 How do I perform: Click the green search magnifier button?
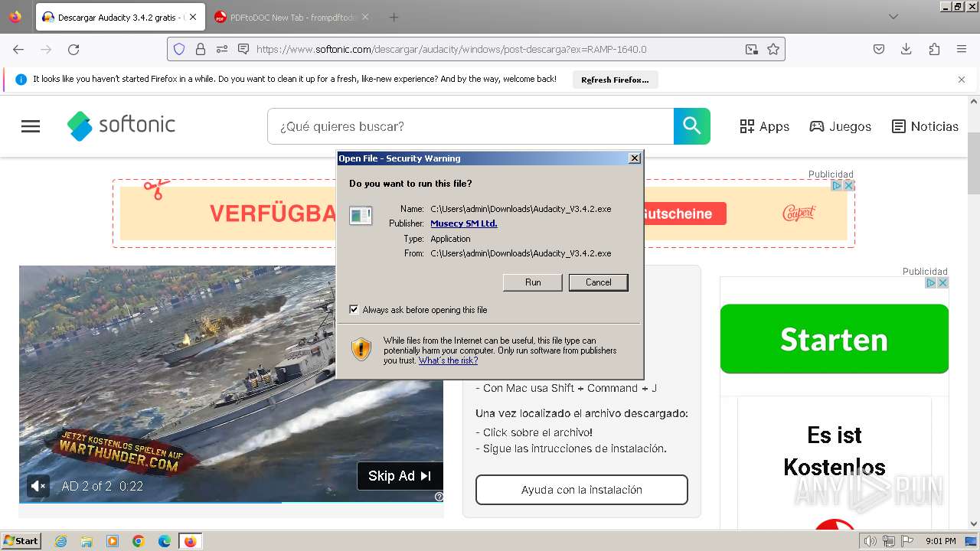pyautogui.click(x=692, y=126)
